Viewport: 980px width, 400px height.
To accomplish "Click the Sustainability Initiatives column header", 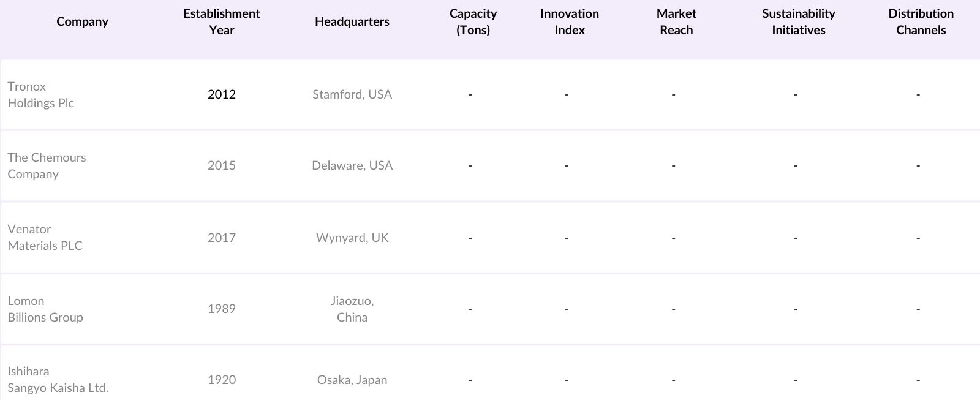I will [798, 21].
